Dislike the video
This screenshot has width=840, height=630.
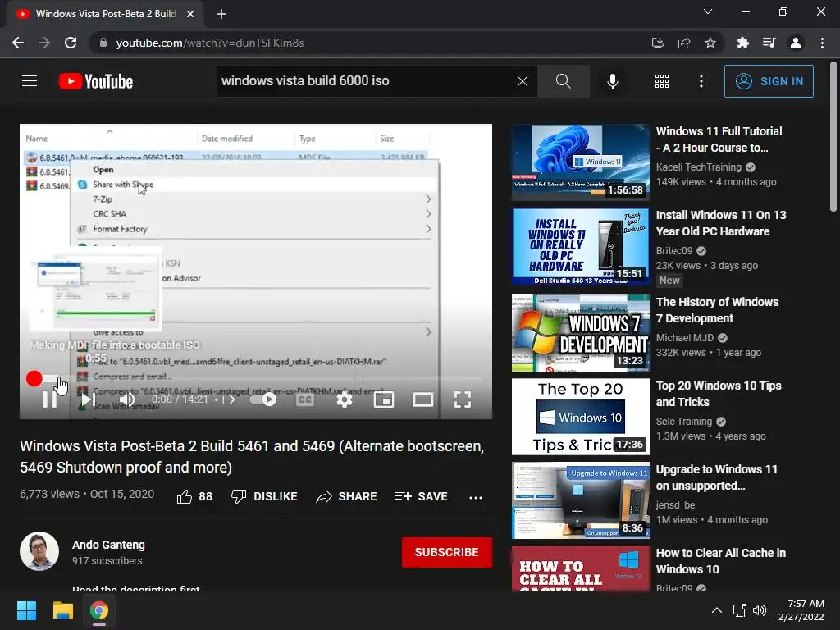coord(264,496)
